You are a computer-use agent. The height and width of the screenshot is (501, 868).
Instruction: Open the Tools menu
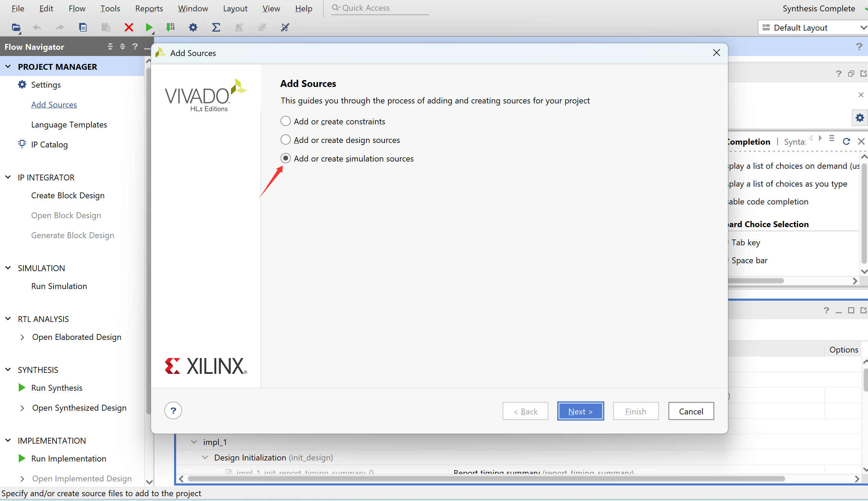click(110, 8)
